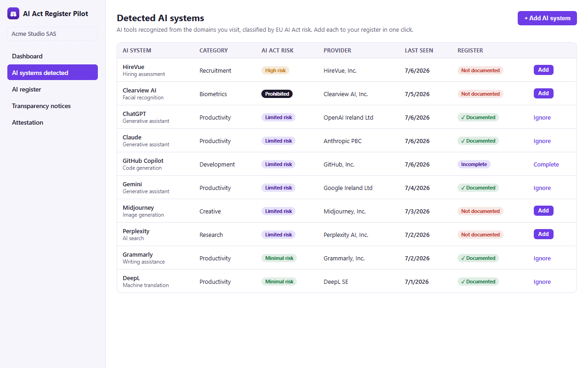Click the AI SYSTEM column header
Image resolution: width=588 pixels, height=368 pixels.
click(x=137, y=51)
